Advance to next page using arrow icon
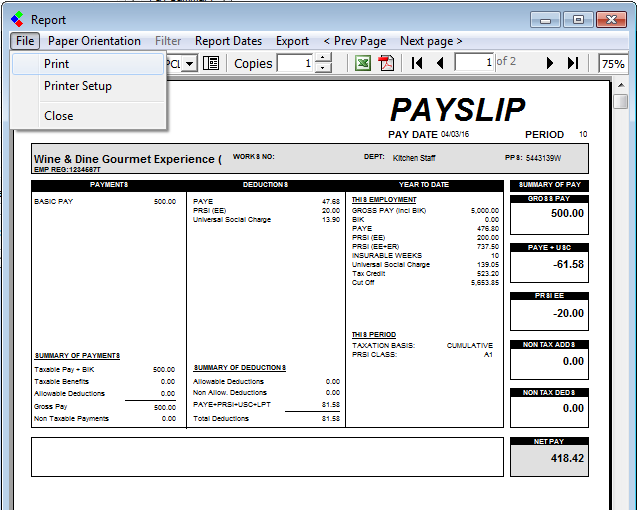 pyautogui.click(x=550, y=63)
